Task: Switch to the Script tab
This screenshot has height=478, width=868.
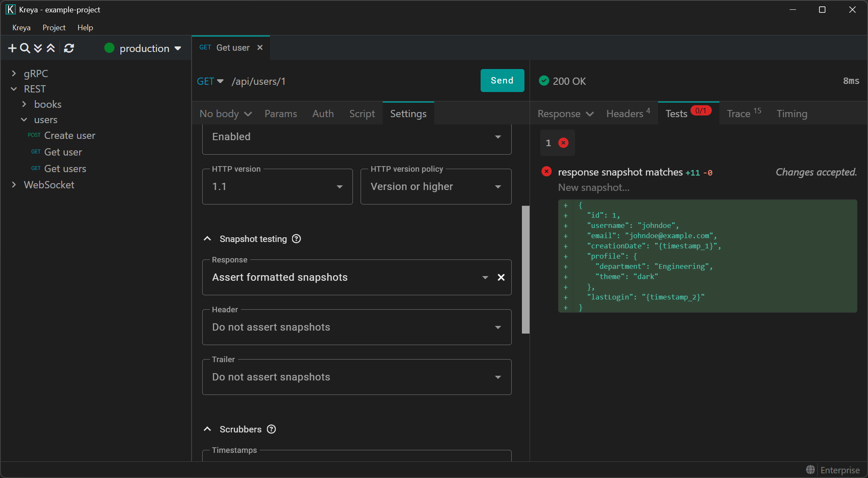Action: pos(362,114)
